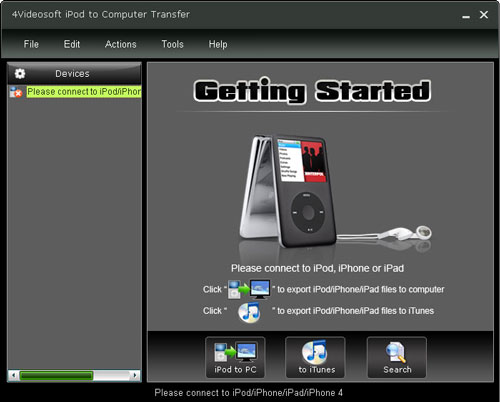The image size is (500, 402).
Task: Click the iPod classic image
Action: coord(287,191)
